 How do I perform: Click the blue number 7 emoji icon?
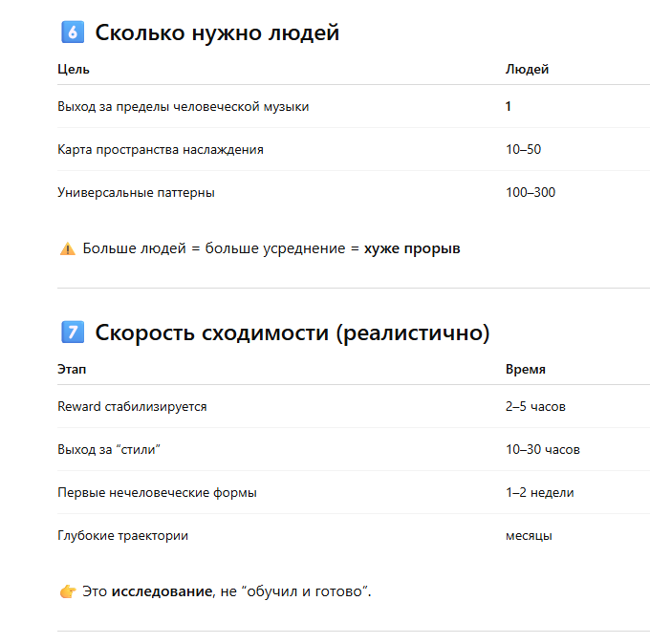71,333
